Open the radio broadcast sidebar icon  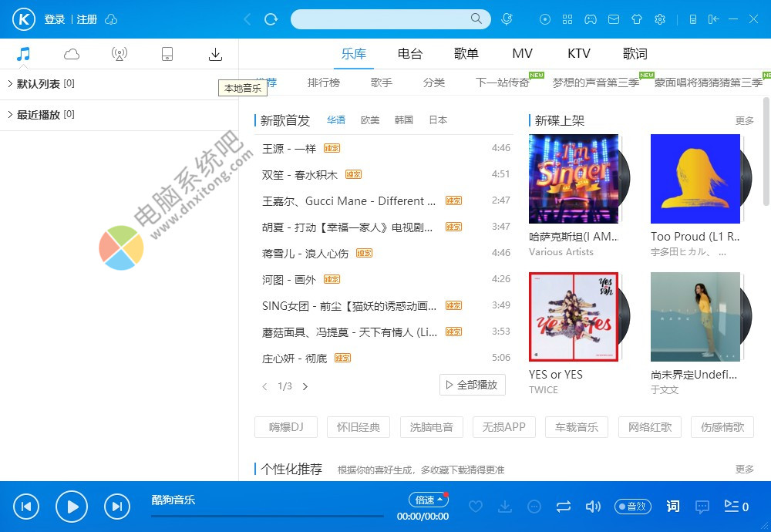[120, 54]
